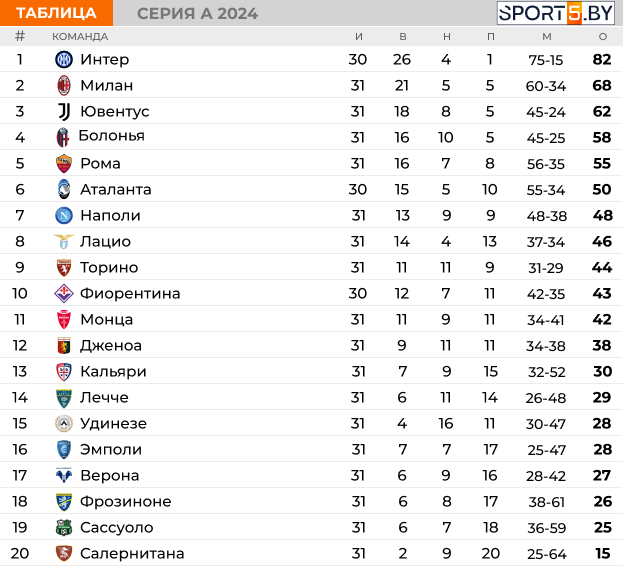Open the Аталанта team link
This screenshot has width=623, height=566.
pos(116,189)
